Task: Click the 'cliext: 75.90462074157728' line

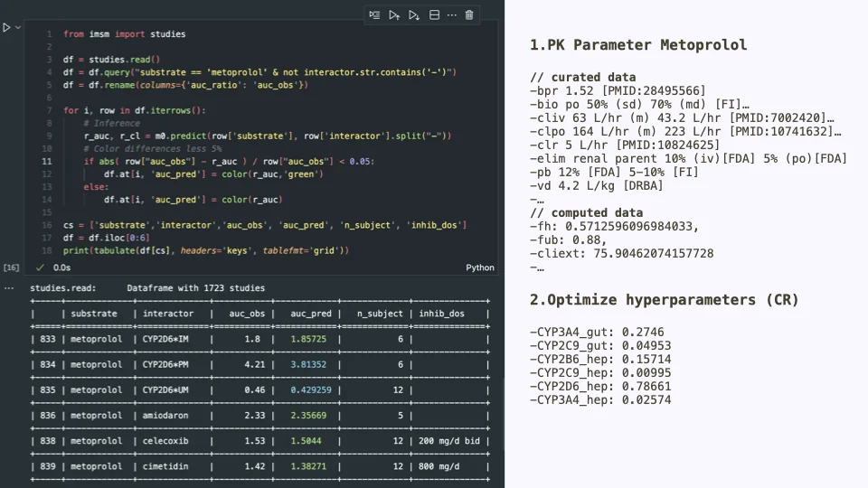Action: click(622, 253)
